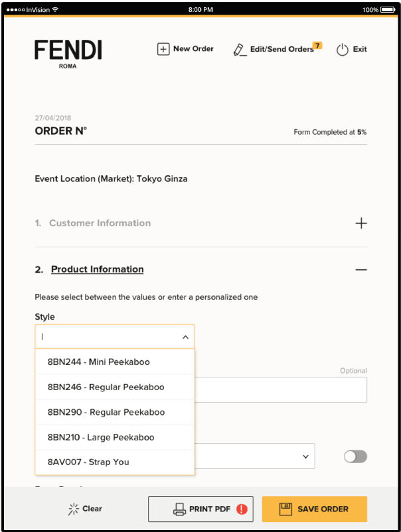The height and width of the screenshot is (532, 401).
Task: Select Product Information heading
Action: pyautogui.click(x=97, y=269)
